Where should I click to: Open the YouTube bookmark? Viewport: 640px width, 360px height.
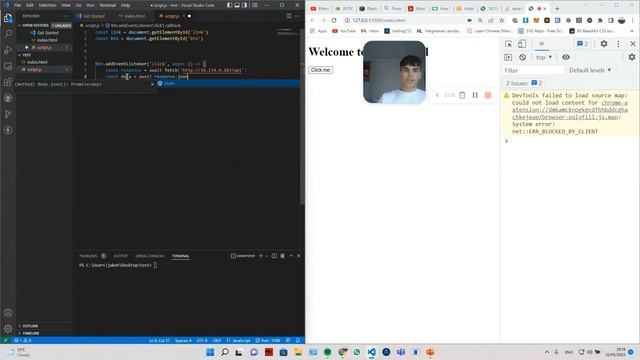coord(344,31)
